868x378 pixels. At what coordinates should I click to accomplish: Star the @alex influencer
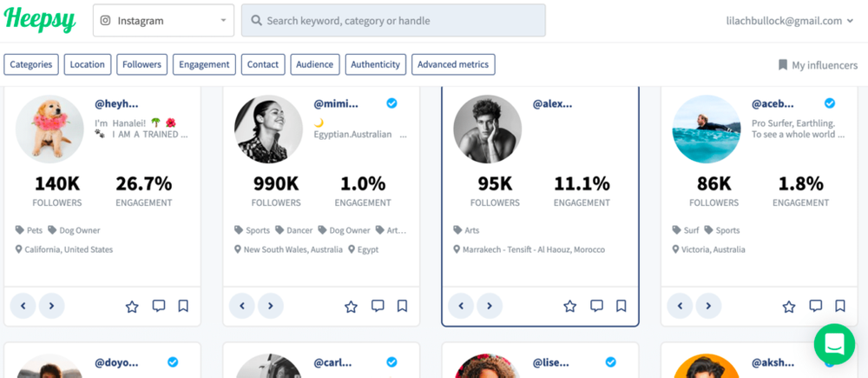click(x=569, y=307)
